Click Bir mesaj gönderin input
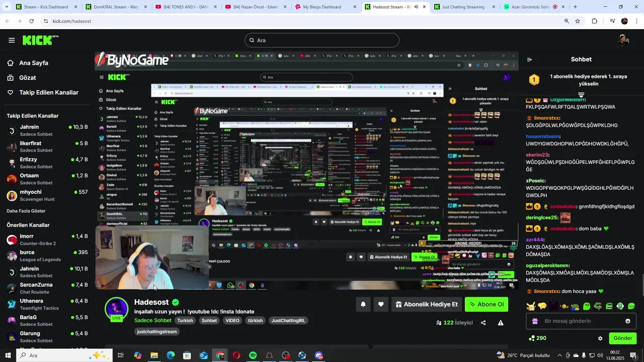 (x=581, y=321)
